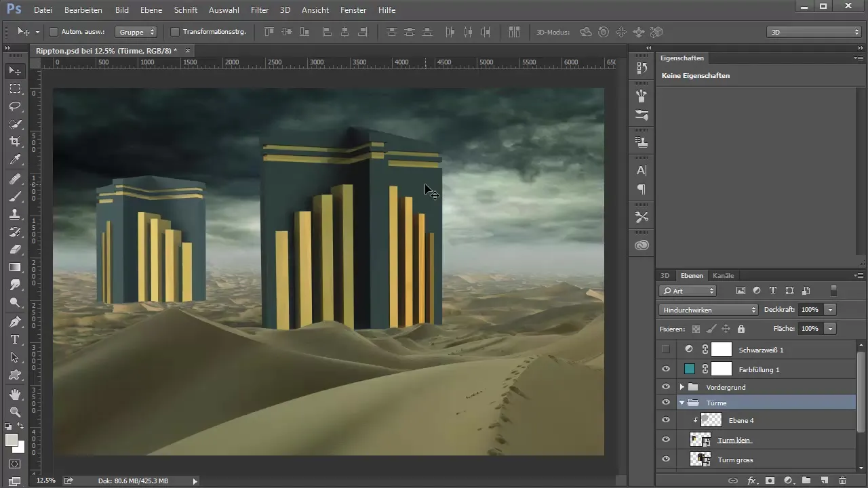This screenshot has height=488, width=868.
Task: Open the Ebene menu
Action: [x=151, y=10]
